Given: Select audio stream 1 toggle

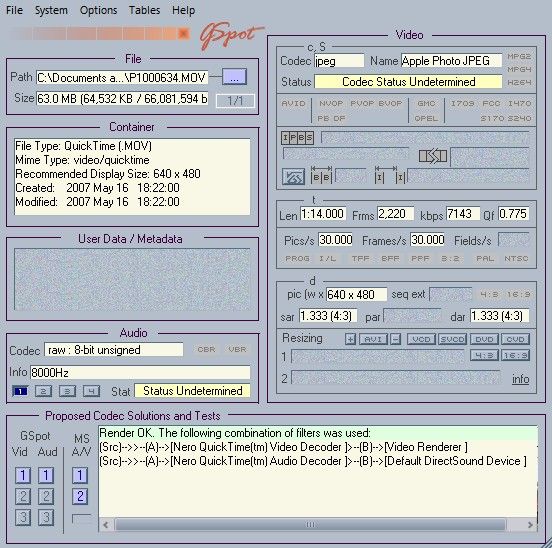Looking at the screenshot, I should (x=20, y=391).
